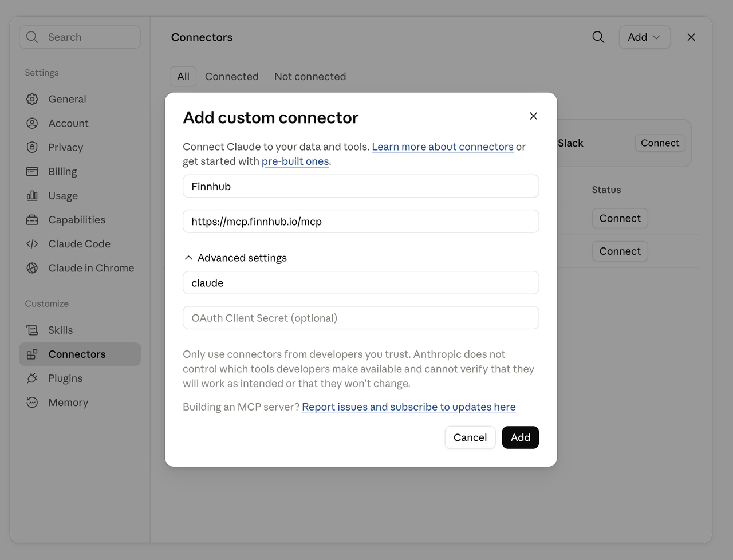733x560 pixels.
Task: Click the Connectors page title
Action: point(202,37)
